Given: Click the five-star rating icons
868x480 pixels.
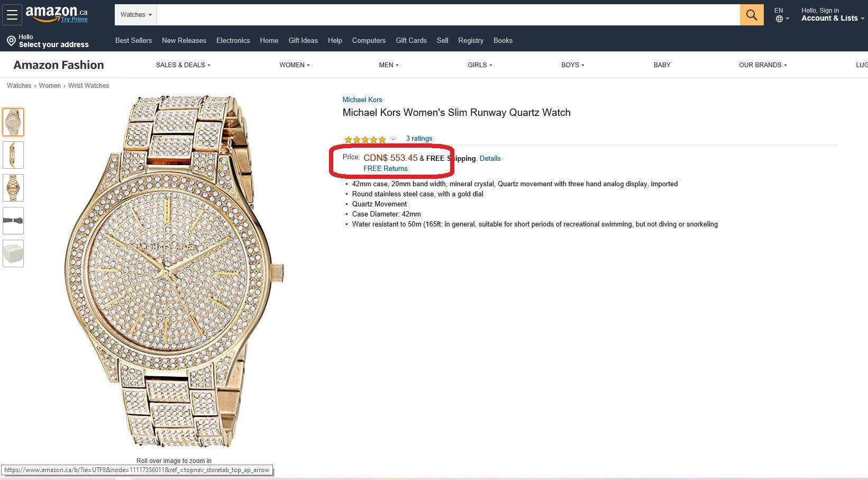Looking at the screenshot, I should point(365,139).
